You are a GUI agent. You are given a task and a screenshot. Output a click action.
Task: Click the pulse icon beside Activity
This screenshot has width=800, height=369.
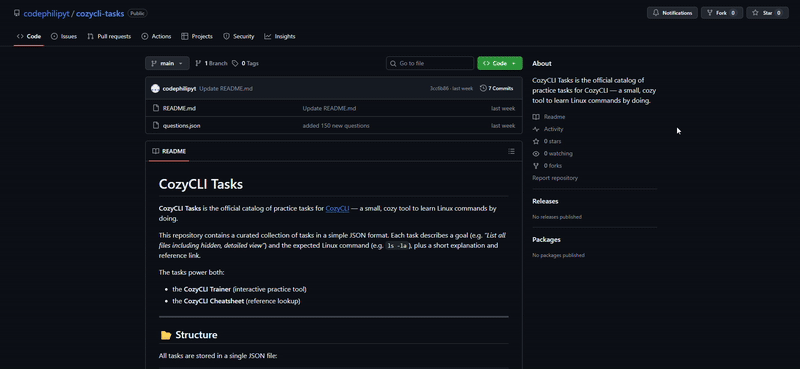pyautogui.click(x=536, y=129)
